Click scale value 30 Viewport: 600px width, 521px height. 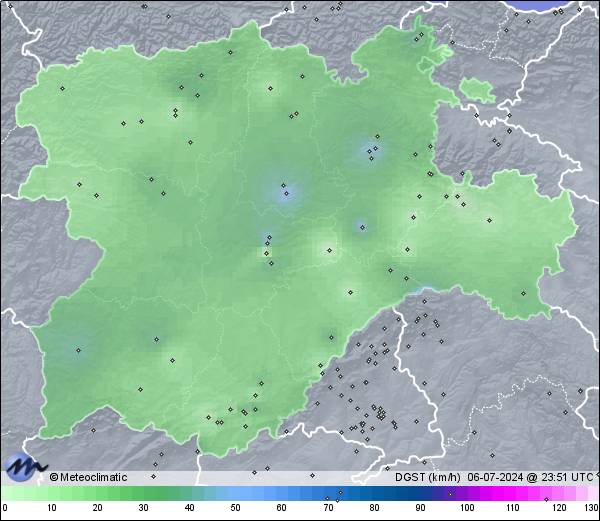143,508
